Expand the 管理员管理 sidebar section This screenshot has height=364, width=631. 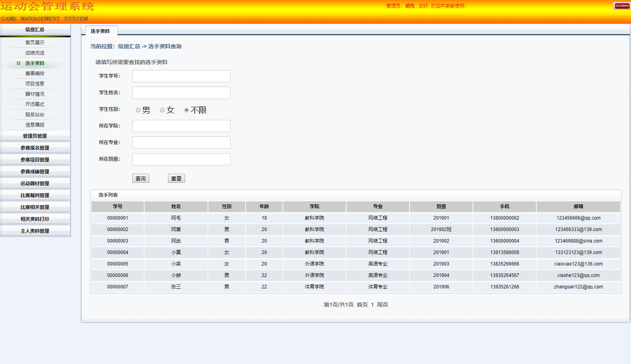tap(35, 136)
